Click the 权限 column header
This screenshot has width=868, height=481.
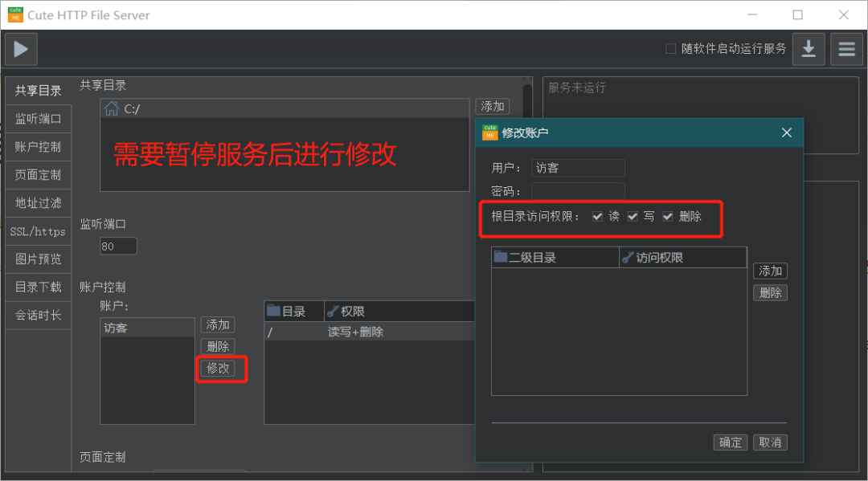click(x=399, y=312)
